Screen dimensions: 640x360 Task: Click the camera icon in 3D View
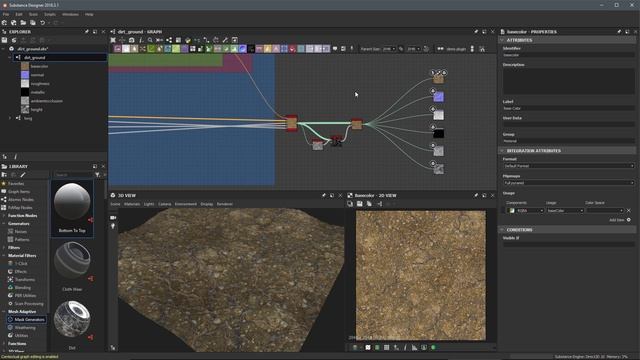point(113,218)
